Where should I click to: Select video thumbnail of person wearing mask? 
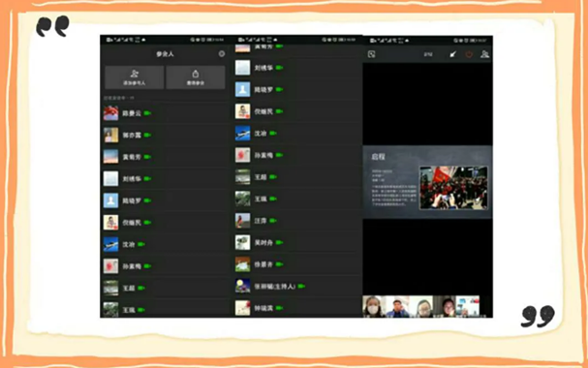374,307
